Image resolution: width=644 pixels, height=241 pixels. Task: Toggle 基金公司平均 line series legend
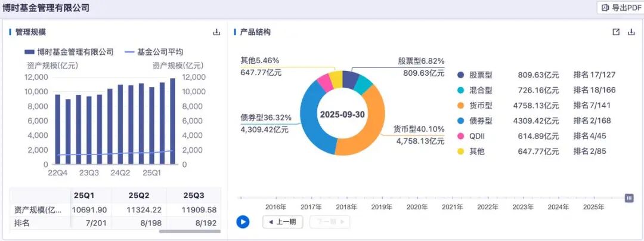[x=154, y=52]
